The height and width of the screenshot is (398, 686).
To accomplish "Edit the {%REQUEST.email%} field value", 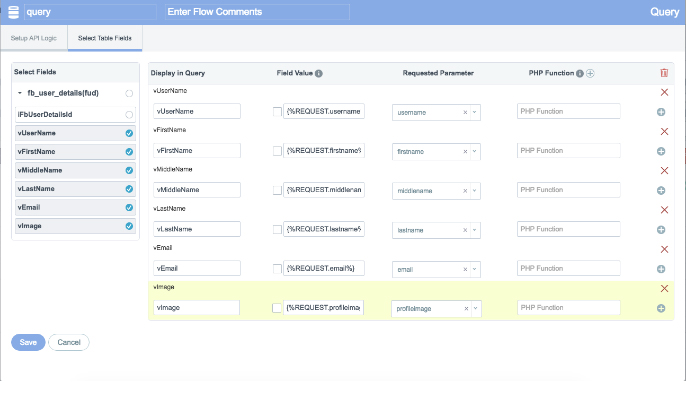I will (324, 268).
